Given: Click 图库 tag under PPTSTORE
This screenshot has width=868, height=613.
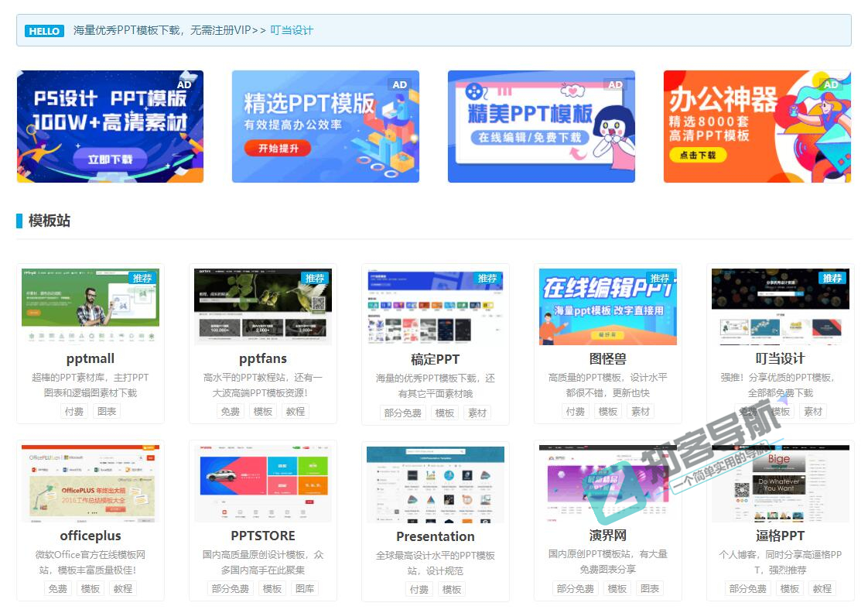Looking at the screenshot, I should pos(305,588).
